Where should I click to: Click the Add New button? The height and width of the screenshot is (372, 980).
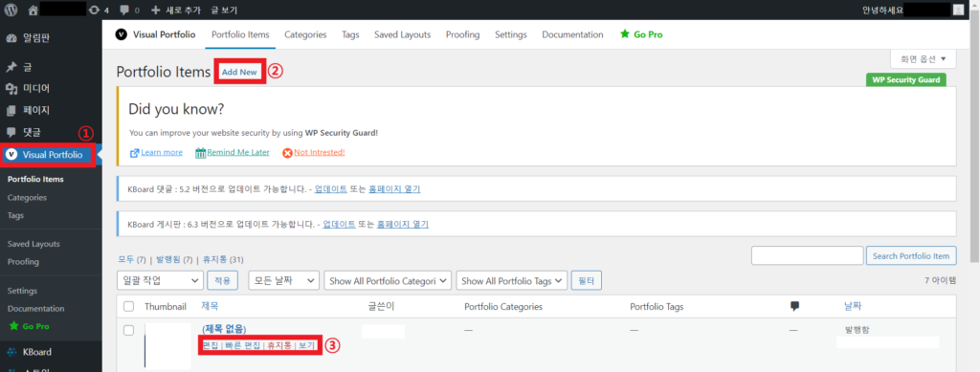pyautogui.click(x=239, y=72)
